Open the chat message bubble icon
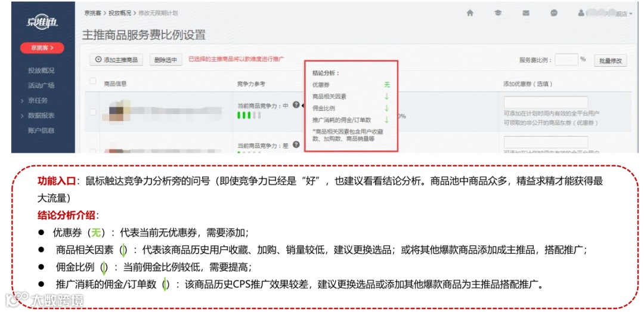This screenshot has height=312, width=644. pyautogui.click(x=554, y=13)
